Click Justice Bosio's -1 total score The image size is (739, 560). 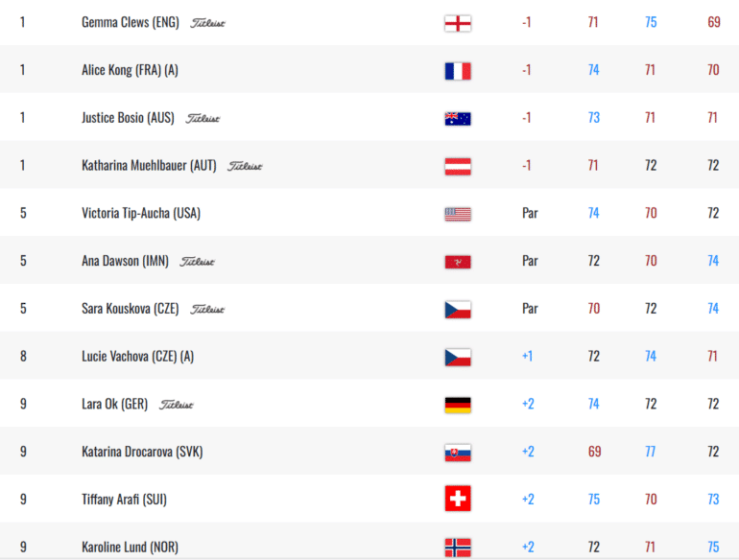[x=527, y=117]
